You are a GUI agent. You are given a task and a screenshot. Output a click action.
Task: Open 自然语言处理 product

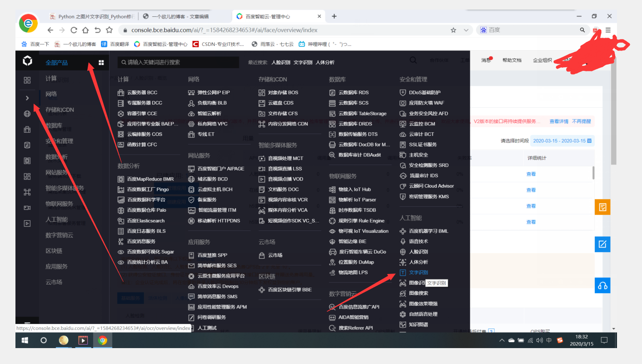click(423, 314)
